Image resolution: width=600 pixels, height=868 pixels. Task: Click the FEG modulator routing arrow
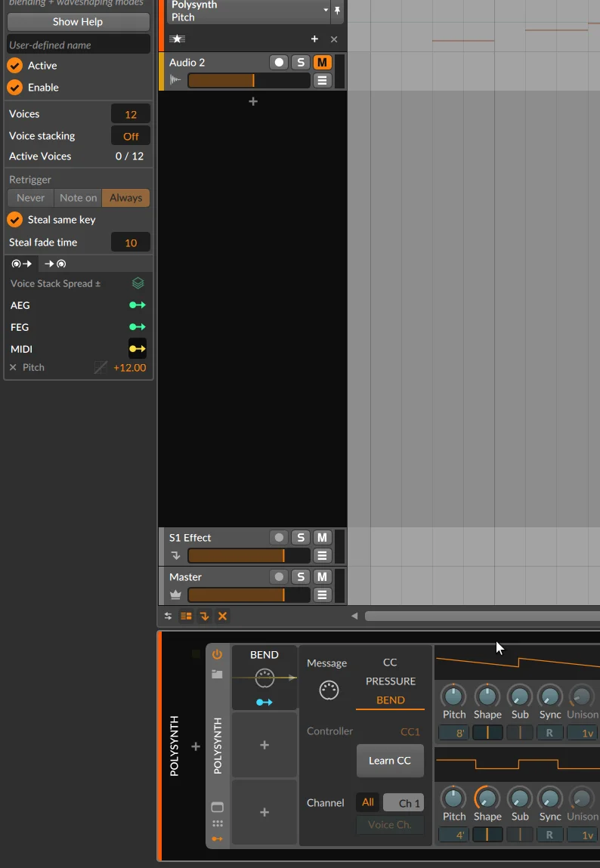click(138, 327)
